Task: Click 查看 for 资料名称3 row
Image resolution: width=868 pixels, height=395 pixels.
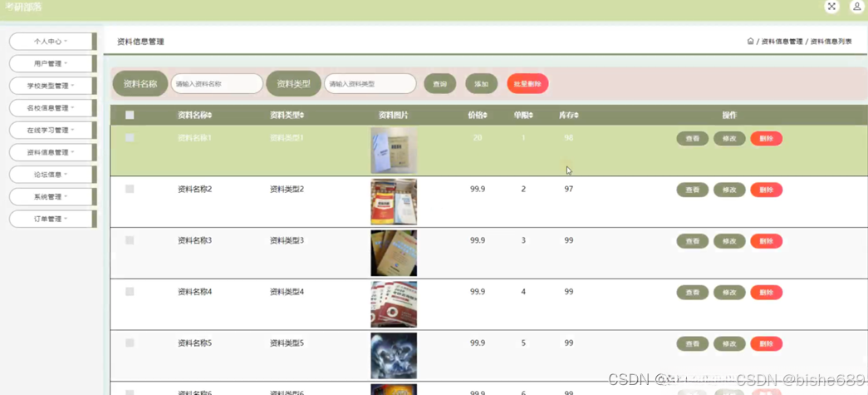Action: coord(693,241)
